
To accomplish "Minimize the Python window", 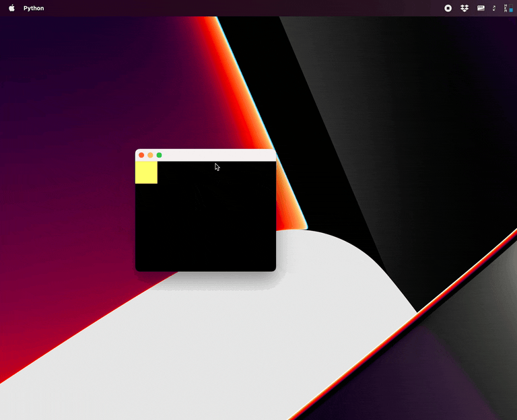I will point(150,155).
